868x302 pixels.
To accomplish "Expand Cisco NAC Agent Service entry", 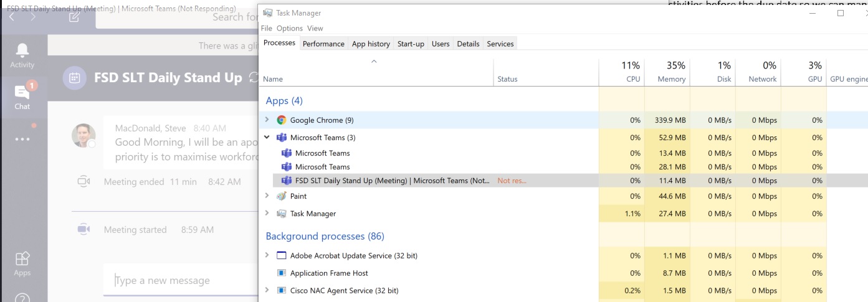I will coord(267,291).
